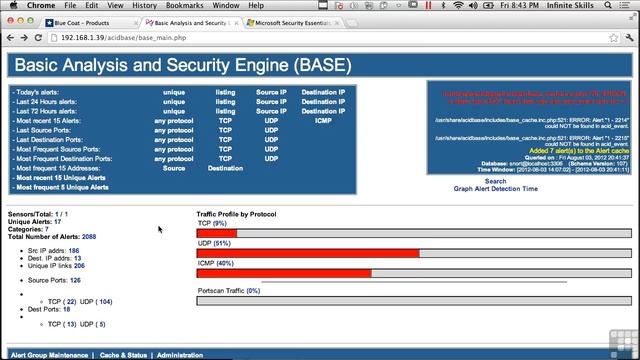Reload the BASE page
The image size is (640, 360).
click(x=38, y=38)
